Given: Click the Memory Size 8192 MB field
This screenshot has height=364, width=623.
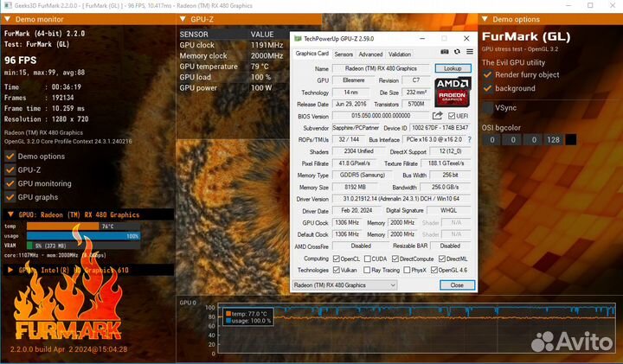Looking at the screenshot, I should 356,187.
